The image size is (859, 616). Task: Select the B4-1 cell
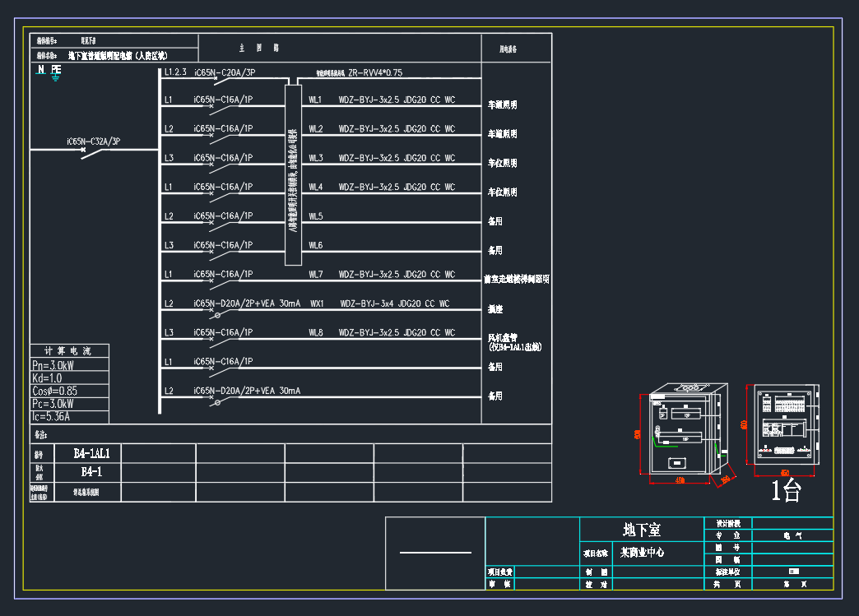click(x=91, y=472)
